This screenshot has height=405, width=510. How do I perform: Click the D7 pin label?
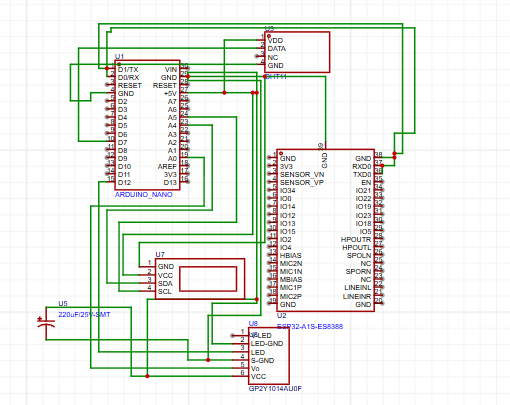click(122, 143)
